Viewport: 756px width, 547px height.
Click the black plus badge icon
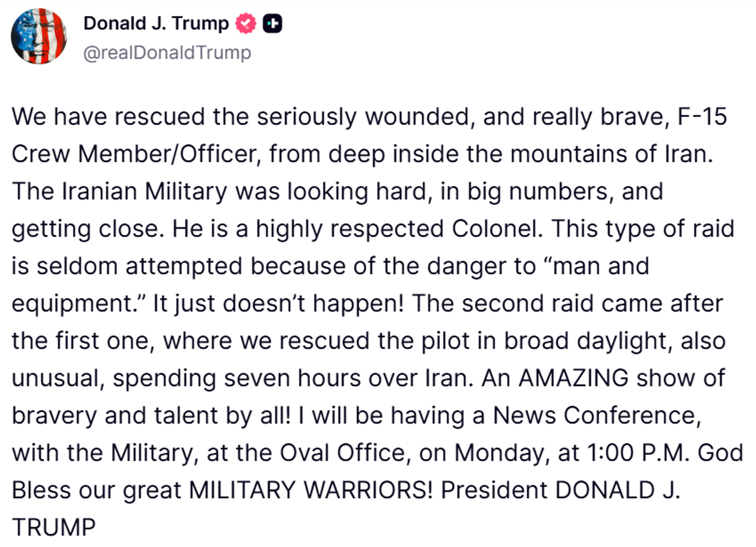point(273,24)
